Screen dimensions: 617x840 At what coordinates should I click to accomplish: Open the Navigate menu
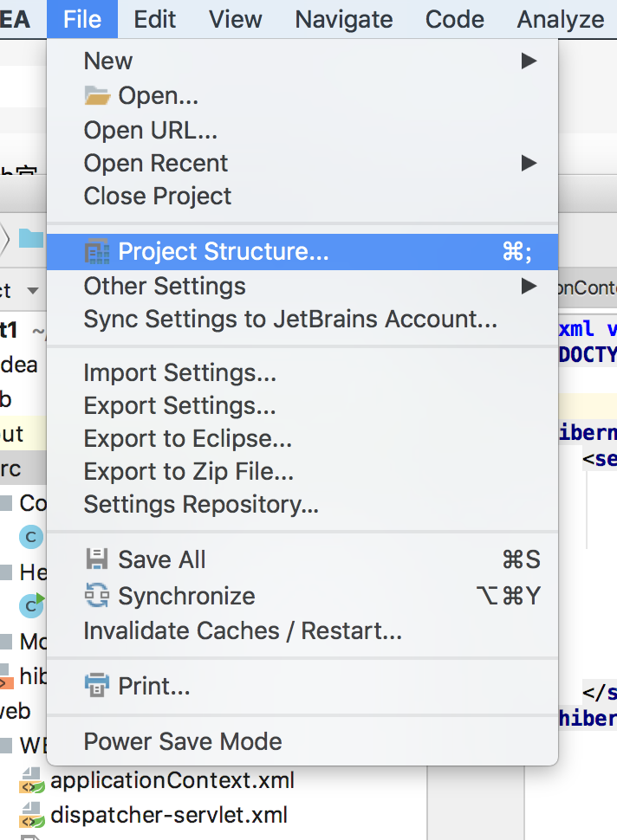pyautogui.click(x=344, y=20)
